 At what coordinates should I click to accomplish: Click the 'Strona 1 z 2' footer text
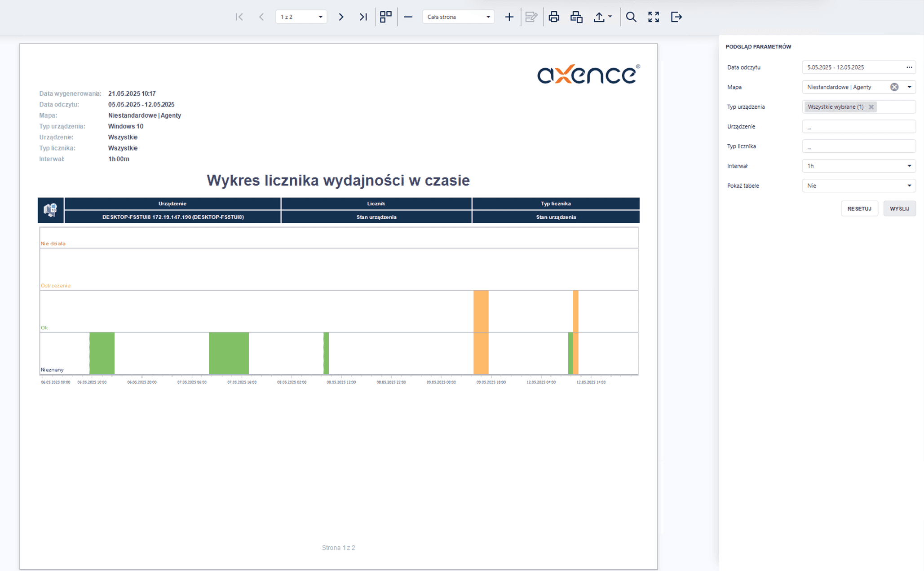click(x=338, y=548)
